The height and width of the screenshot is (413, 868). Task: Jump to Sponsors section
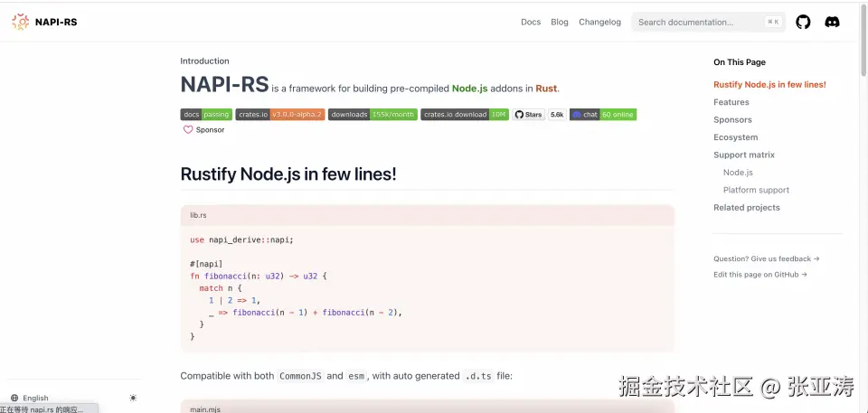coord(732,119)
